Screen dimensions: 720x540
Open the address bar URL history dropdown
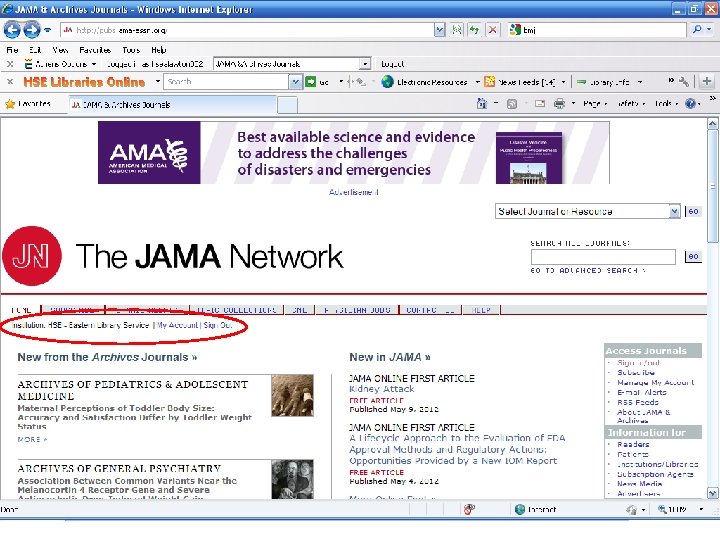[439, 30]
